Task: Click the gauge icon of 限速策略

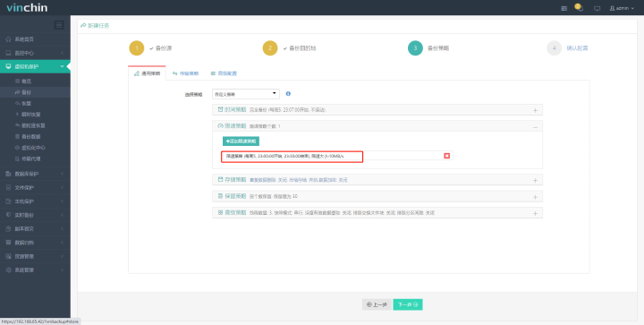Action: point(220,125)
